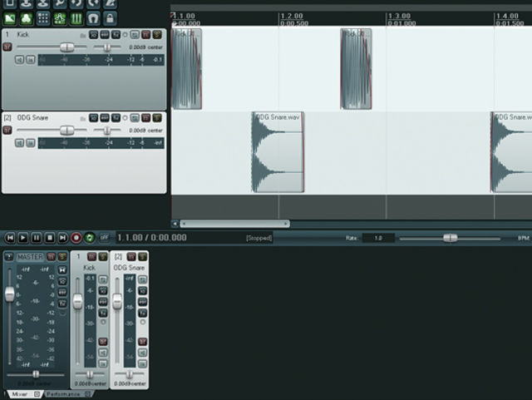Open the fx button on the Kick track panel
Image resolution: width=532 pixels, height=400 pixels.
pos(116,35)
